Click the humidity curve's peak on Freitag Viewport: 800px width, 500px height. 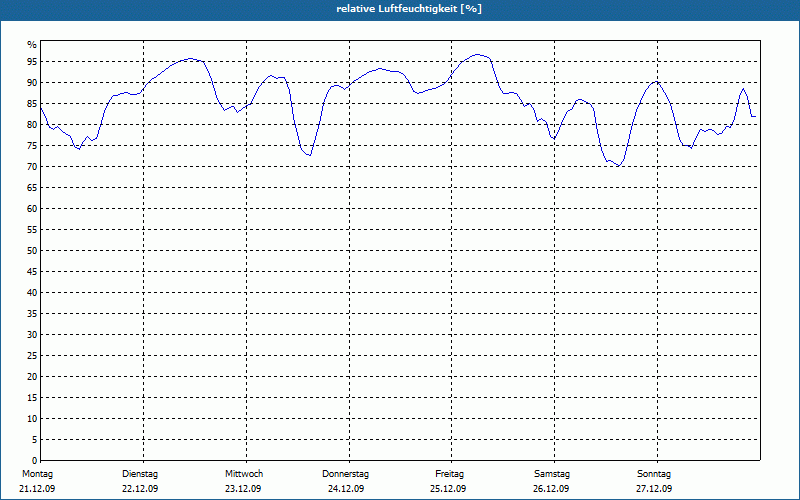(x=477, y=54)
